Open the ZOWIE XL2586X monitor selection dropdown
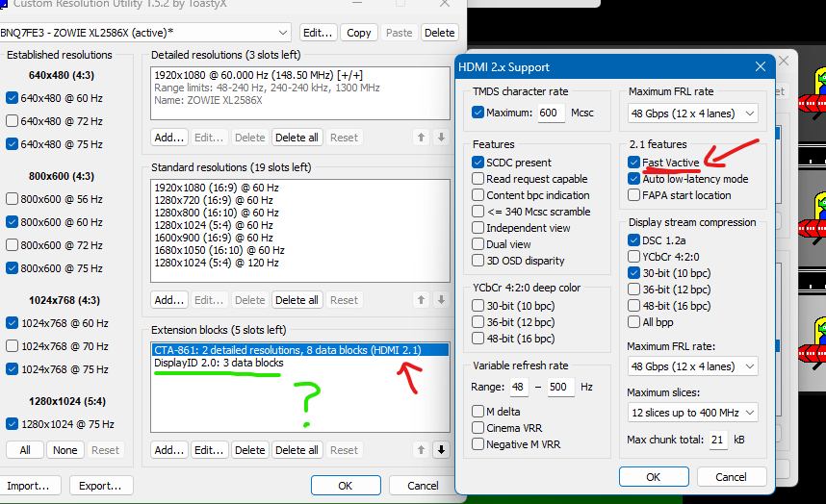The height and width of the screenshot is (504, 826). (x=144, y=33)
